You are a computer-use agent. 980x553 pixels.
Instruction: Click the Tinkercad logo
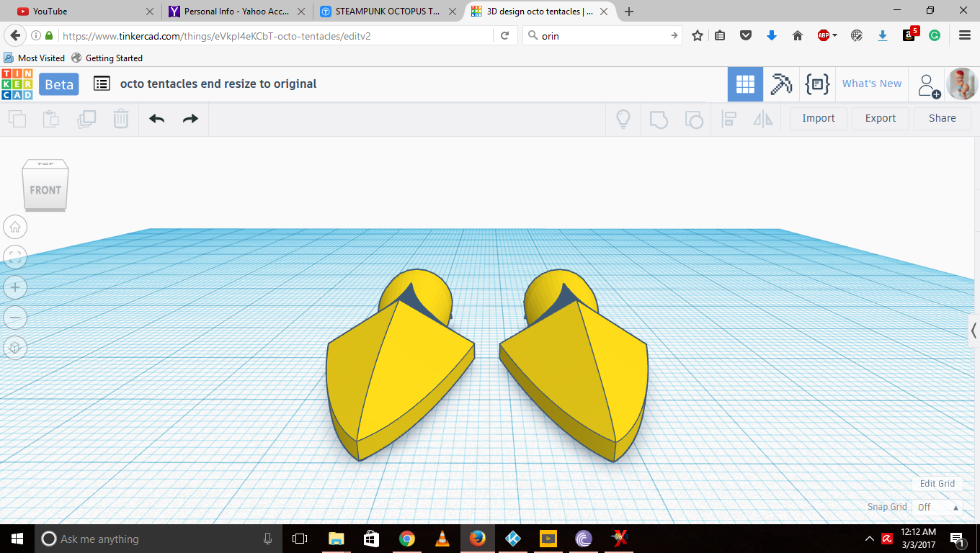coord(17,84)
